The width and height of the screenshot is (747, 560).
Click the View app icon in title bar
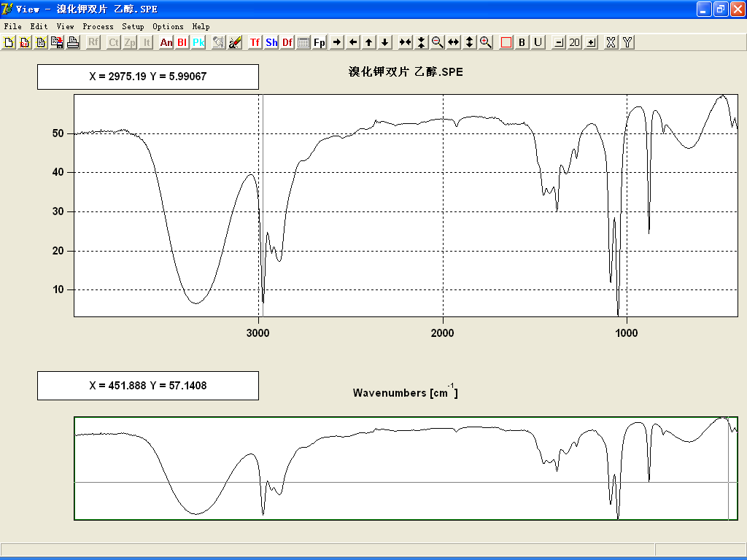coord(7,9)
